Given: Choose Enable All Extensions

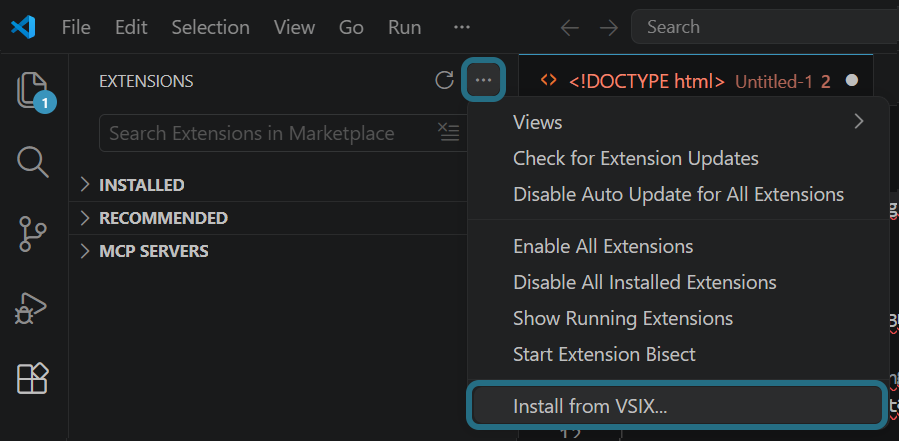Looking at the screenshot, I should click(678, 247).
